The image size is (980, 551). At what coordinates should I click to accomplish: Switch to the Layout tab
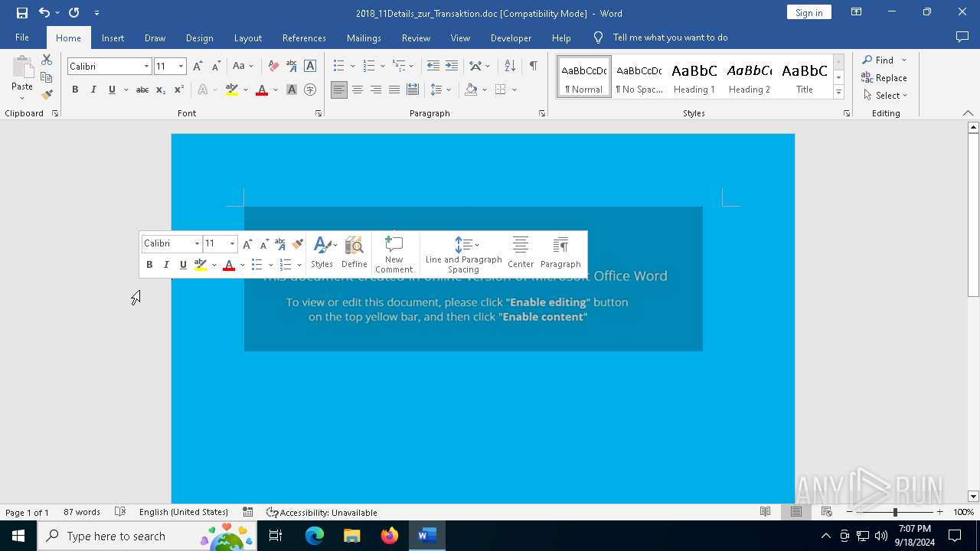pos(247,37)
